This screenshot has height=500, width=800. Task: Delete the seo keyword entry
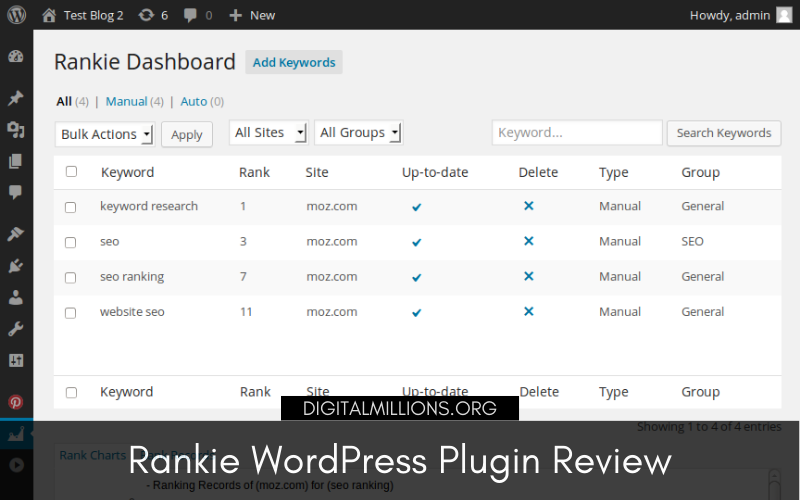pyautogui.click(x=529, y=241)
